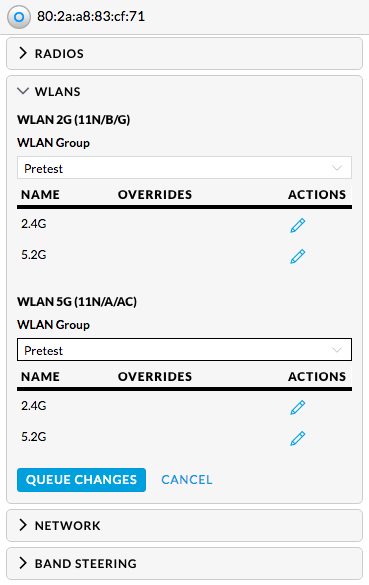Cancel the WLAN changes
The image size is (369, 585).
(x=187, y=480)
